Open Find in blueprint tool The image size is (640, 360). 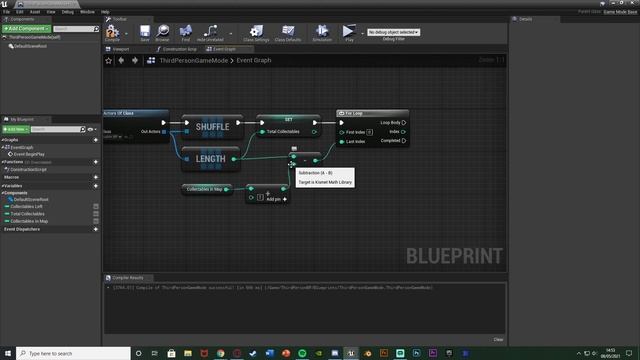coord(185,33)
